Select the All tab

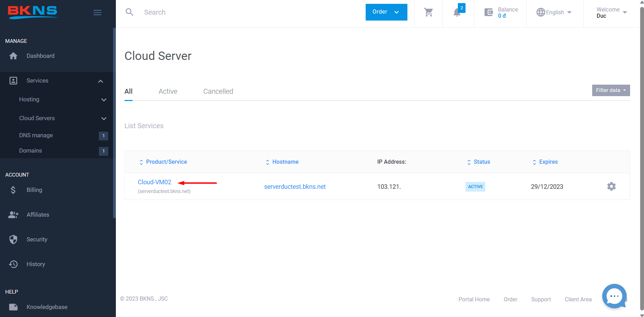tap(128, 91)
